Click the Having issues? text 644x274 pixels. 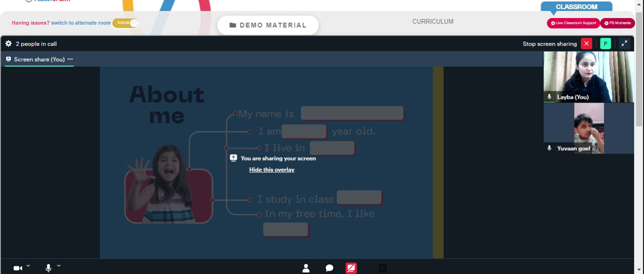pos(31,23)
